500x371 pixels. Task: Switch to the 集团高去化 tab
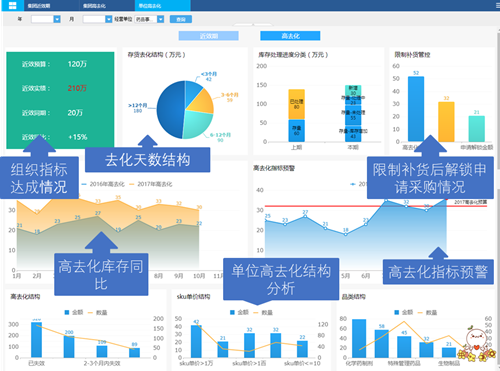click(94, 6)
